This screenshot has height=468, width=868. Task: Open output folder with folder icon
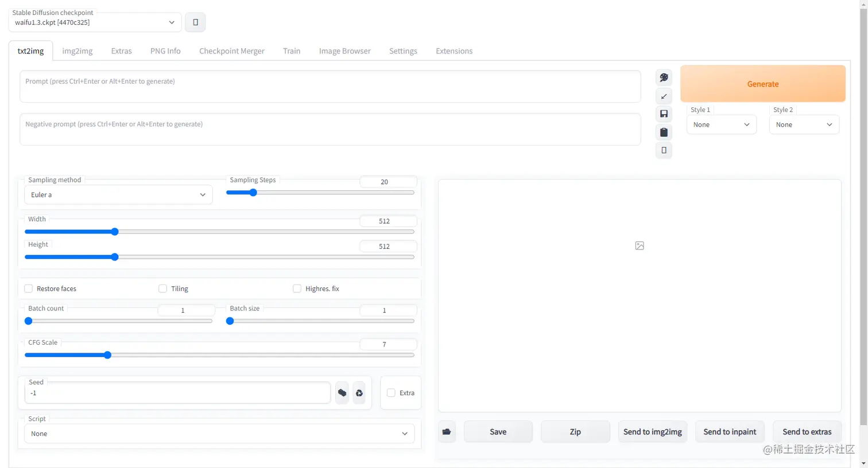point(447,432)
